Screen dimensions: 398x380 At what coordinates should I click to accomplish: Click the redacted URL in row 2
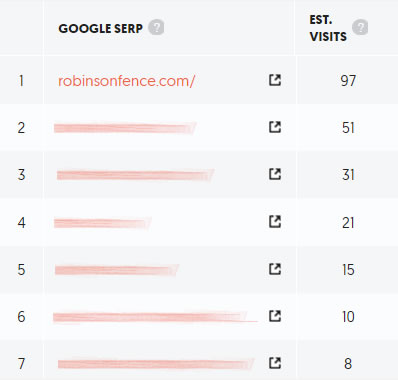125,128
